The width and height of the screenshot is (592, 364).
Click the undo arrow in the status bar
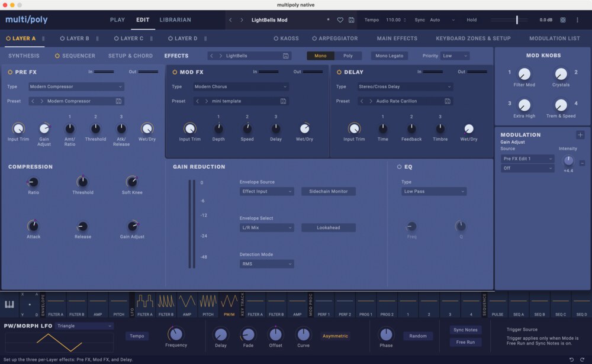pos(571,359)
